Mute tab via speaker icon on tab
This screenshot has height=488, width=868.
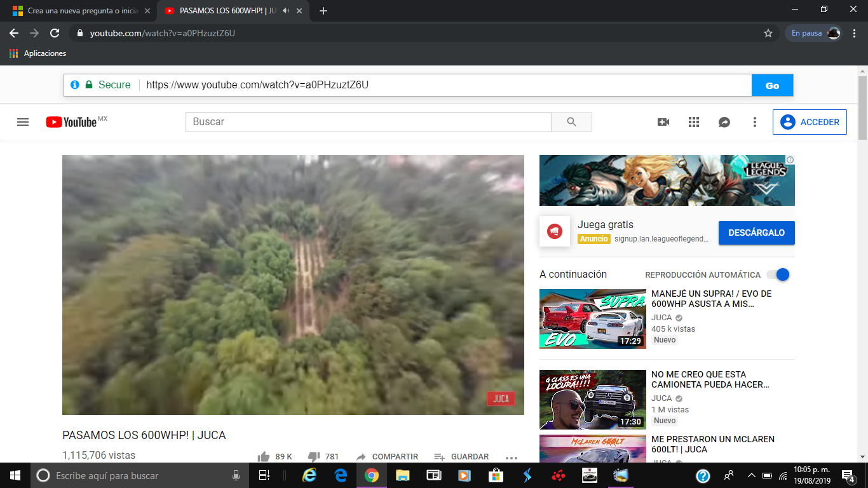[x=285, y=11]
